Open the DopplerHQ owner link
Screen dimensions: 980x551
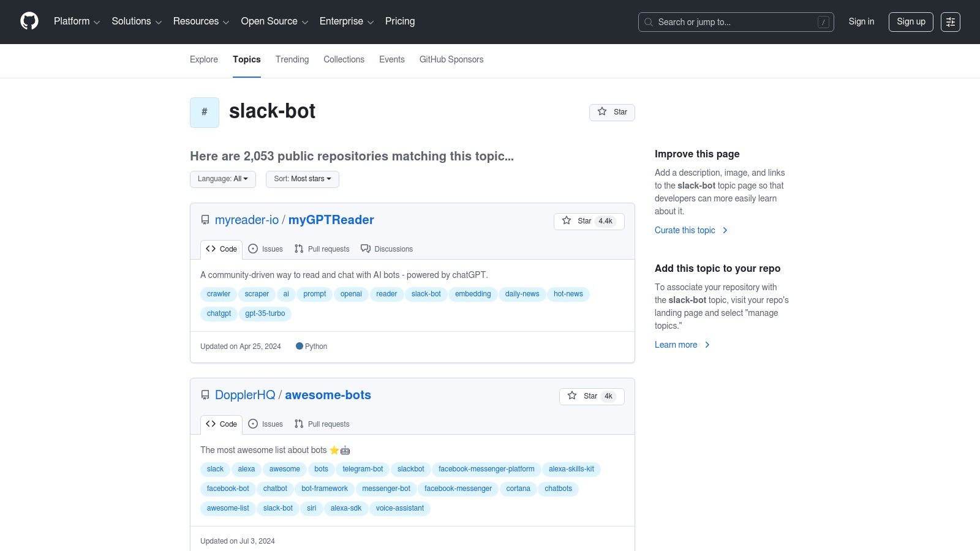pos(245,395)
